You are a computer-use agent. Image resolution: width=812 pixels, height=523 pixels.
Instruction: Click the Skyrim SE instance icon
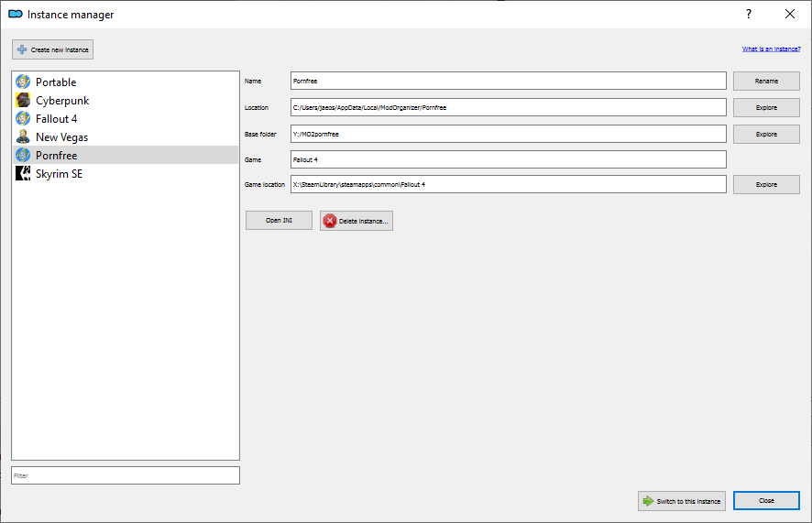click(x=23, y=173)
